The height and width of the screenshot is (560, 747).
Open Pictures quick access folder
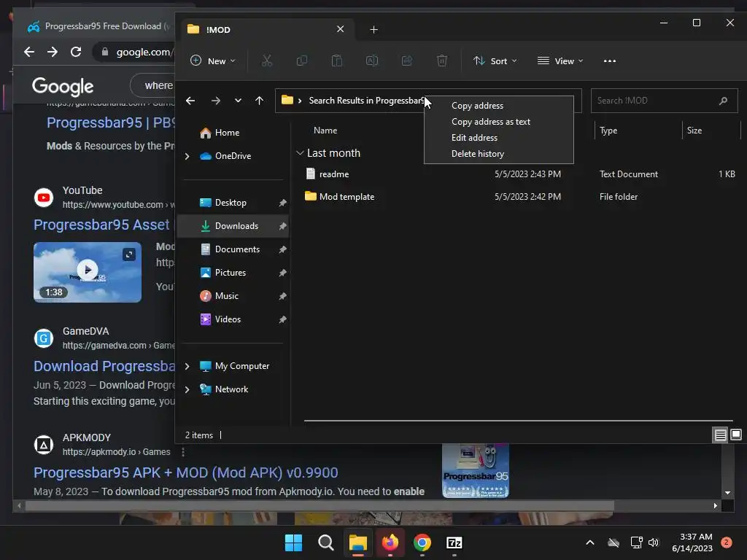(230, 273)
